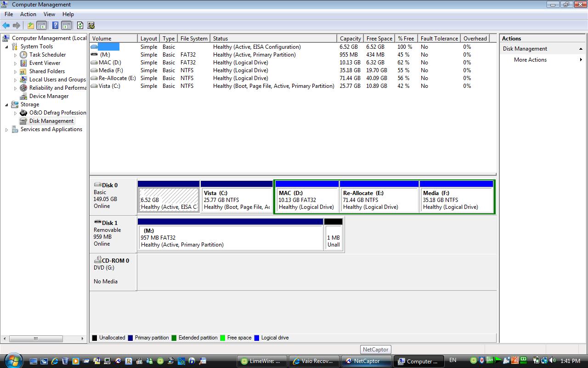This screenshot has height=368, width=588.
Task: Select the MAC (D:) volume row
Action: (292, 63)
